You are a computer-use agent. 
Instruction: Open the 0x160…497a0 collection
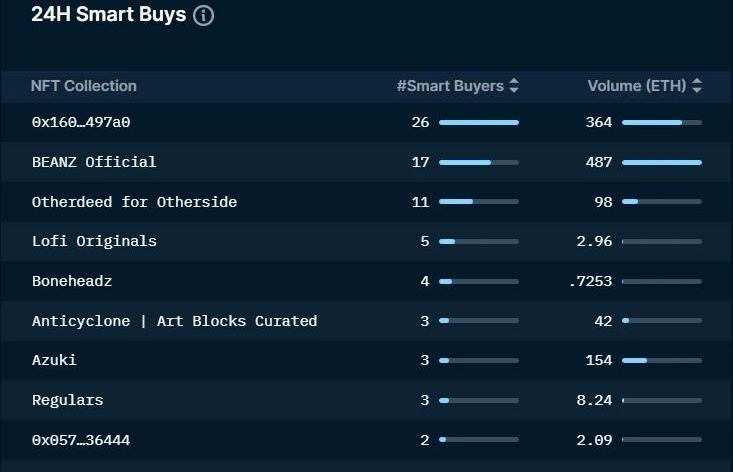81,122
